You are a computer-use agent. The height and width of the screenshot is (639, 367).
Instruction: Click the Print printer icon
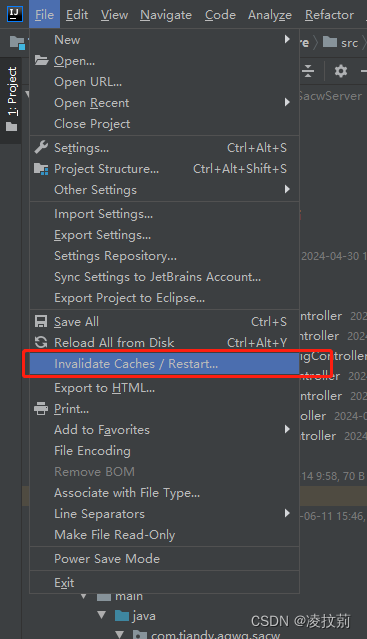click(41, 408)
